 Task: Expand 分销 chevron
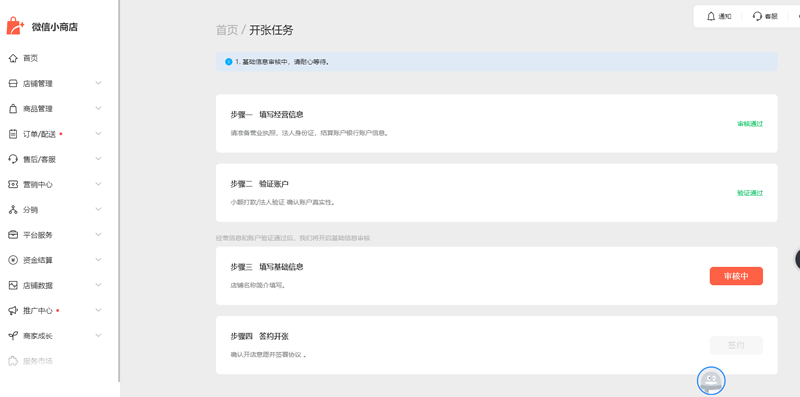coord(98,209)
